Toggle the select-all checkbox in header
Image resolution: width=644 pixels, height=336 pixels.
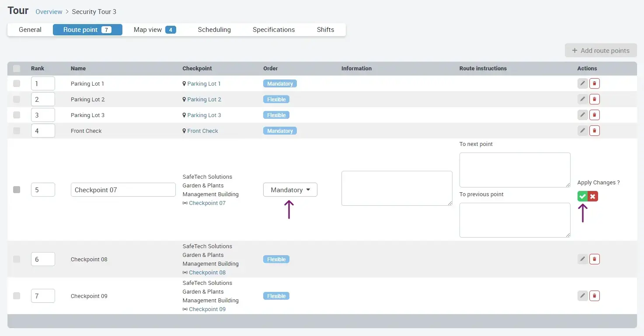tap(17, 69)
